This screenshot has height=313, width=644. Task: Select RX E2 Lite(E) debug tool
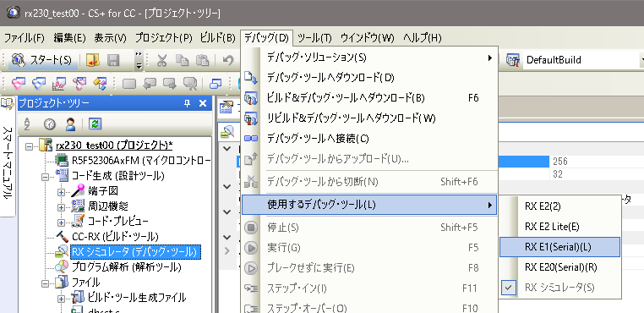[x=560, y=227]
